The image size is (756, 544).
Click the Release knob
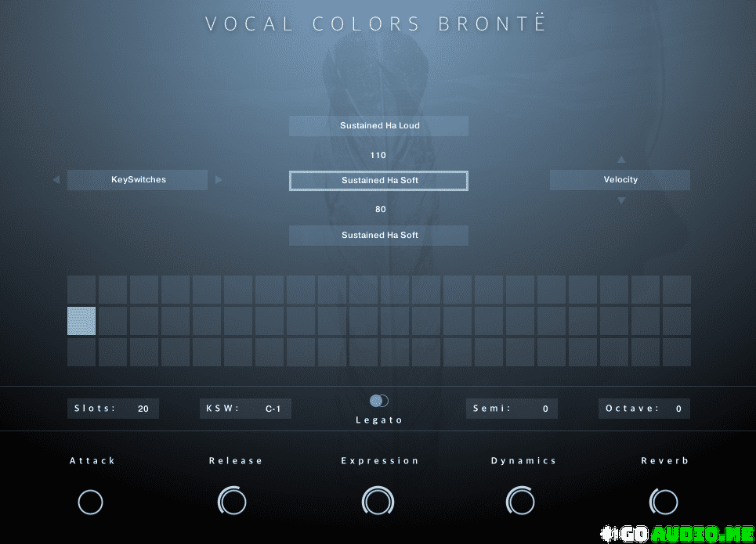coord(232,501)
